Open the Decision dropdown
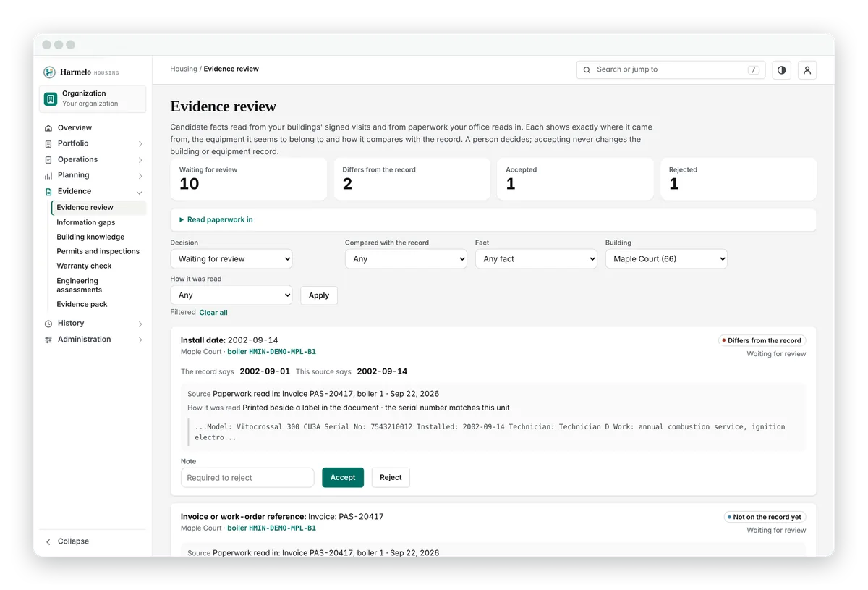The height and width of the screenshot is (590, 868). (231, 258)
